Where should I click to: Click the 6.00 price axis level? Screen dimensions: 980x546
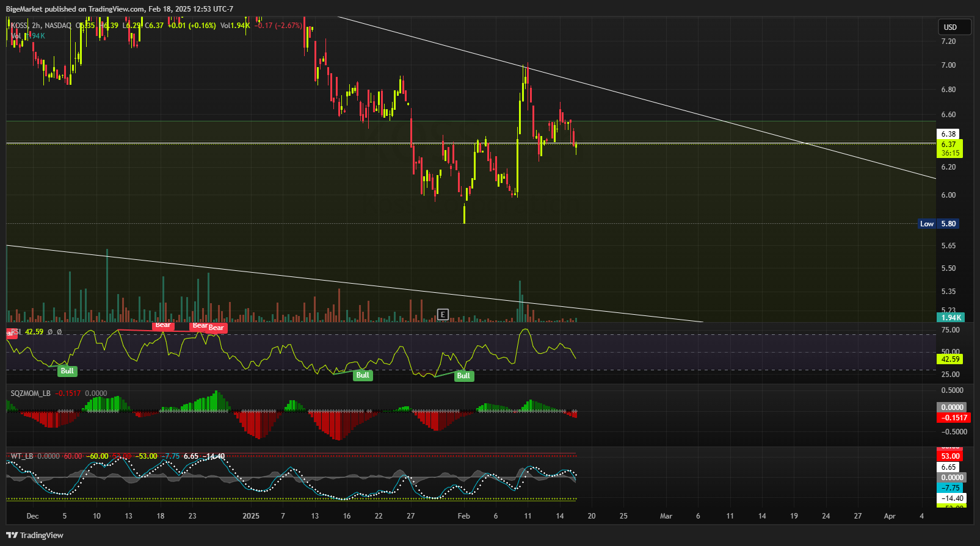click(x=948, y=195)
